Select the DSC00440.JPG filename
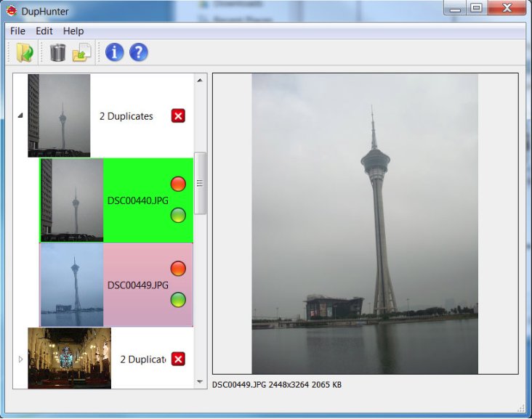This screenshot has width=532, height=419. coord(138,200)
